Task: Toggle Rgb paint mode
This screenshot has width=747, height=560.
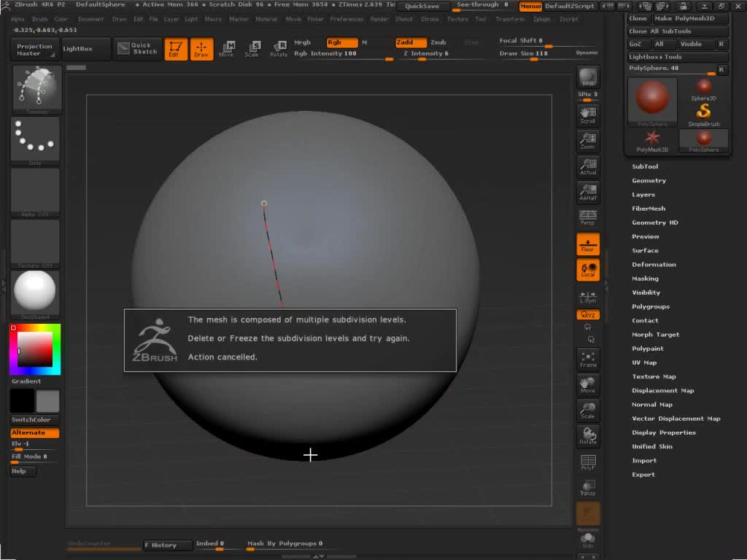Action: point(341,42)
